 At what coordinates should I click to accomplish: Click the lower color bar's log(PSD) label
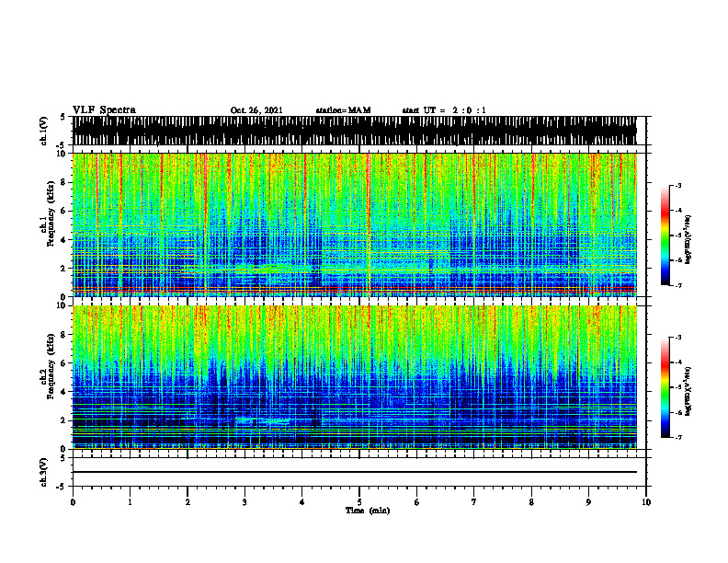(688, 391)
